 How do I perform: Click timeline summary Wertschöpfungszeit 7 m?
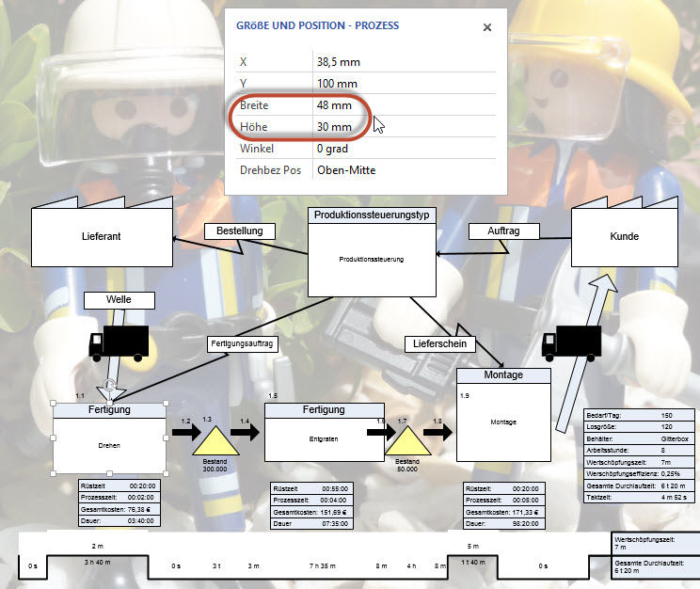point(656,544)
